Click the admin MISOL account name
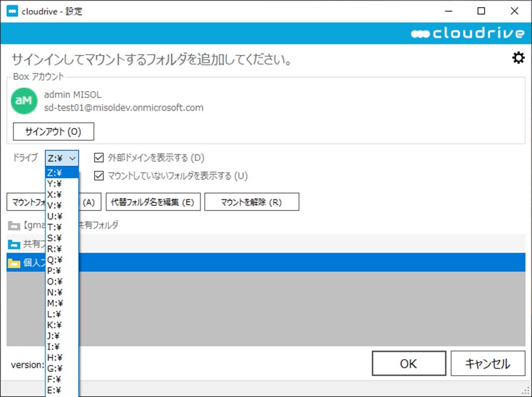This screenshot has height=397, width=532. pyautogui.click(x=73, y=95)
